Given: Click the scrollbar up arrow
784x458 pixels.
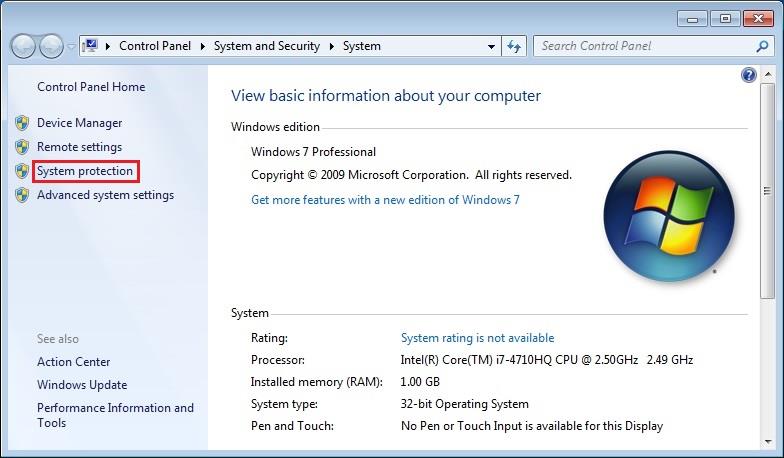Looking at the screenshot, I should tap(768, 74).
